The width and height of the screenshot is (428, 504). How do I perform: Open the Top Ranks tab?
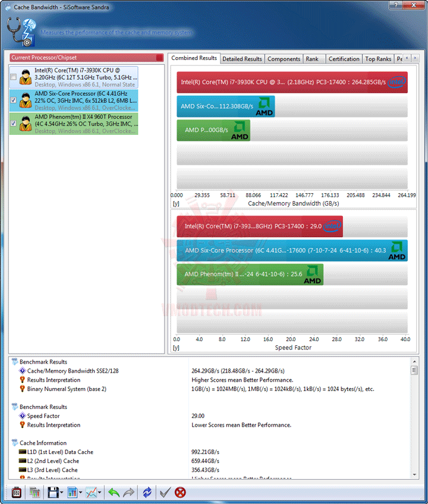coord(378,59)
